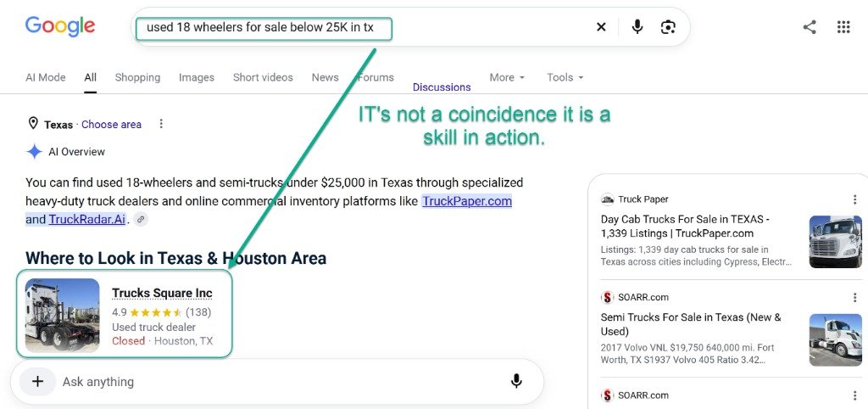Click the Truck Paper site name

coord(643,199)
